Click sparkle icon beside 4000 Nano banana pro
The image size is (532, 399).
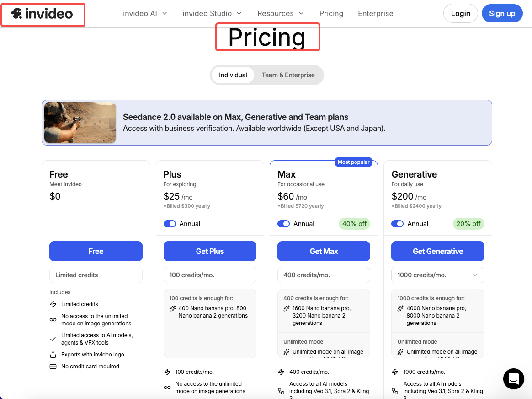click(x=401, y=308)
